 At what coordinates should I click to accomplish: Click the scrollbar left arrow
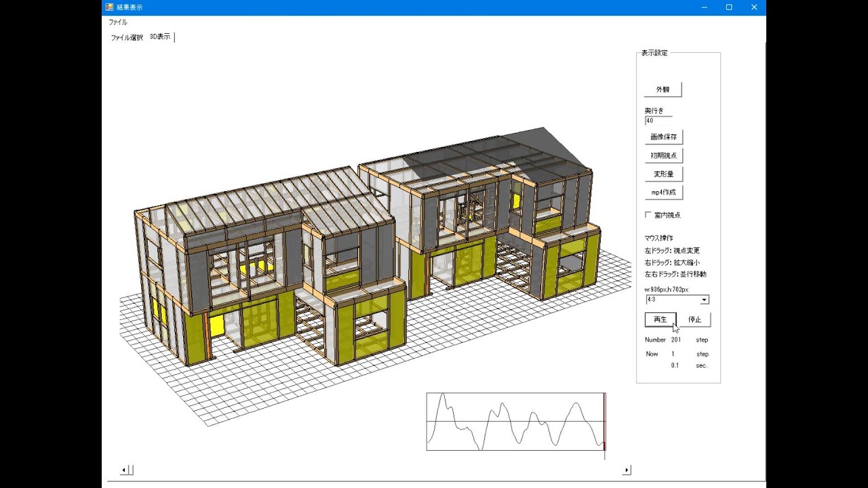pos(125,470)
